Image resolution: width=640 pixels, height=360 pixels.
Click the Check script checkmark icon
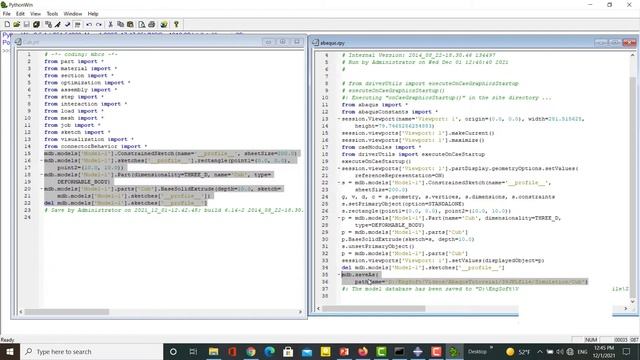pyautogui.click(x=68, y=24)
